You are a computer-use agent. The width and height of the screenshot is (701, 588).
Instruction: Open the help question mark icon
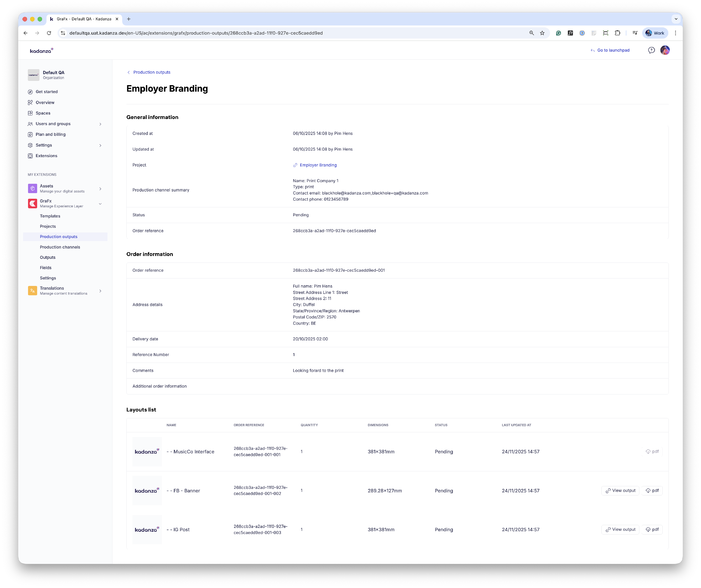(x=651, y=50)
